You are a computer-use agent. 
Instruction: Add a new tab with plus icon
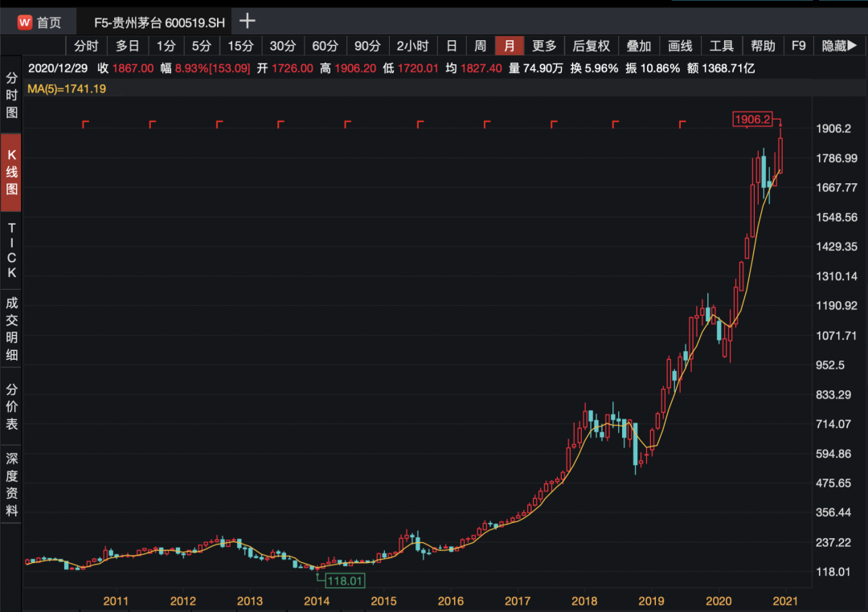point(248,22)
